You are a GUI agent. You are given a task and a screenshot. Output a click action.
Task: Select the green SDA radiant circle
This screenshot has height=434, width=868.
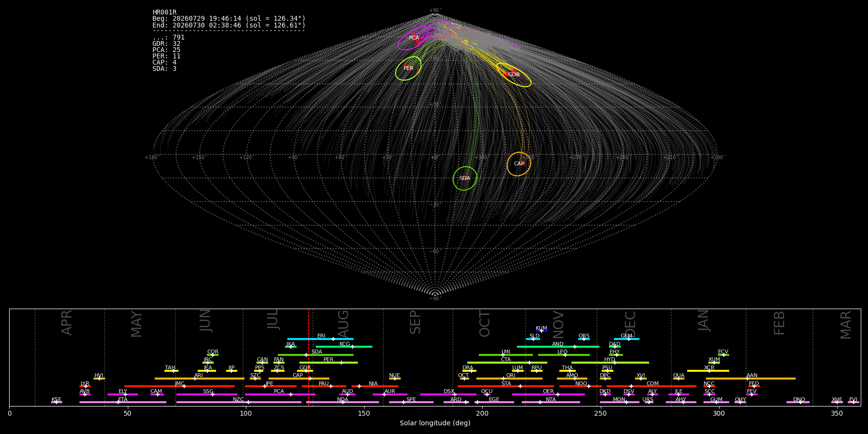coord(465,178)
